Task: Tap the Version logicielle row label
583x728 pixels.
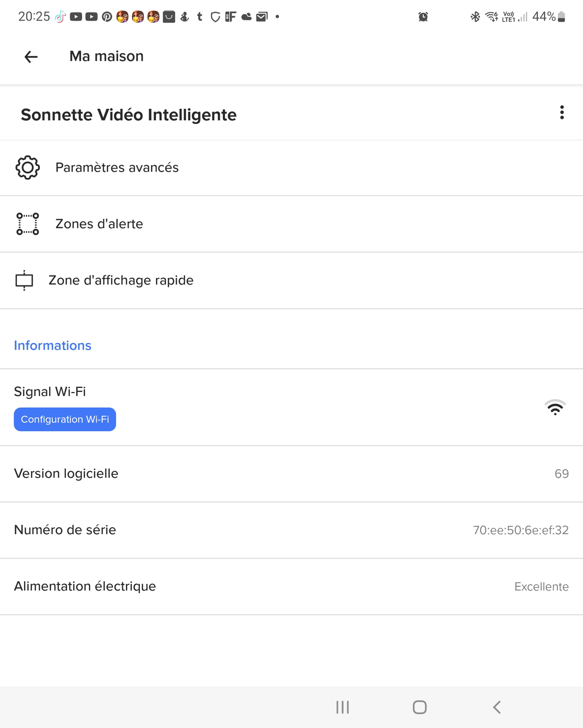Action: 66,474
